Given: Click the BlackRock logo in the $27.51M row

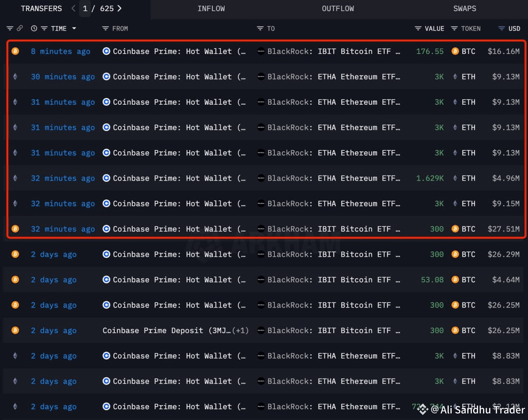Looking at the screenshot, I should click(261, 229).
